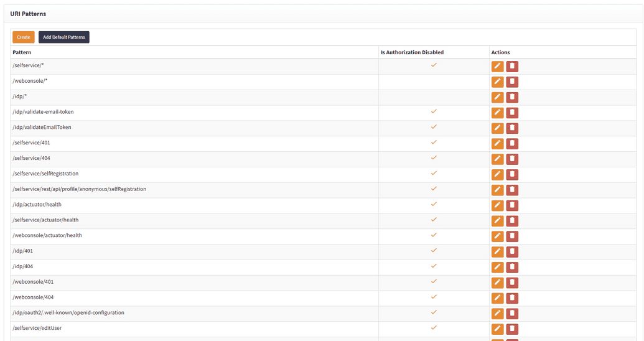Viewport: 644px width, 341px height.
Task: Edit the /selfservice/editUser pattern
Action: tap(497, 329)
